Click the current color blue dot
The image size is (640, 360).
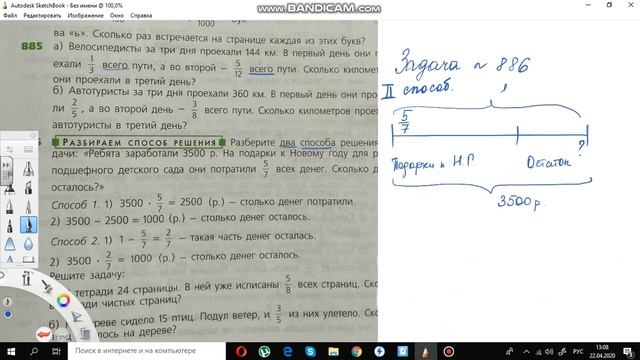[x=8, y=314]
